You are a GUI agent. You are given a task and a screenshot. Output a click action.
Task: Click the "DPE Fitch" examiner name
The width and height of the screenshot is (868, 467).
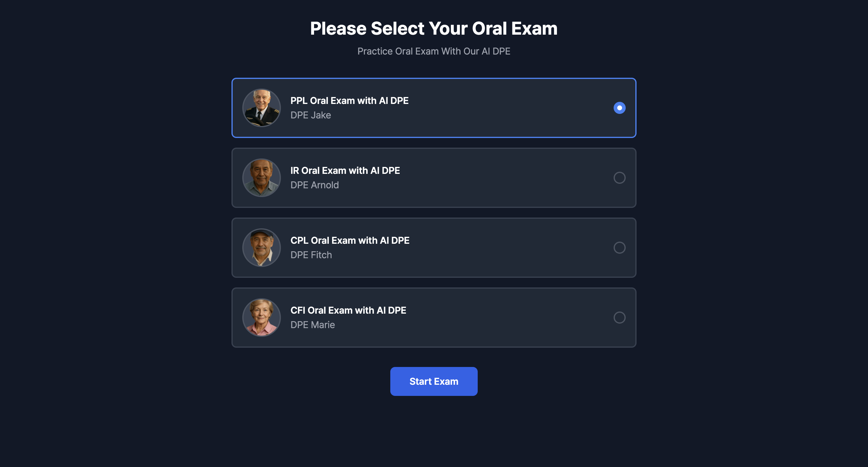point(311,255)
